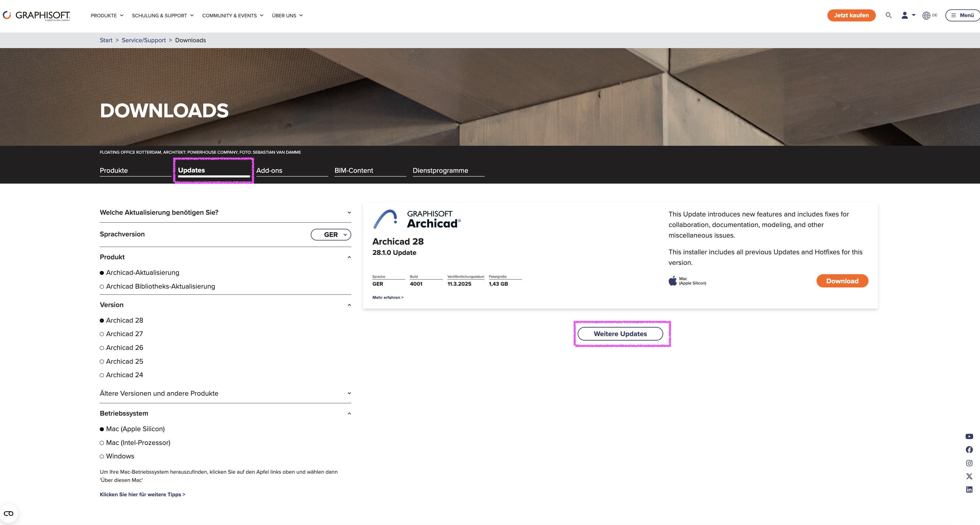
Task: Choose Mac (Intel-Prozessor) operating system
Action: 135,443
